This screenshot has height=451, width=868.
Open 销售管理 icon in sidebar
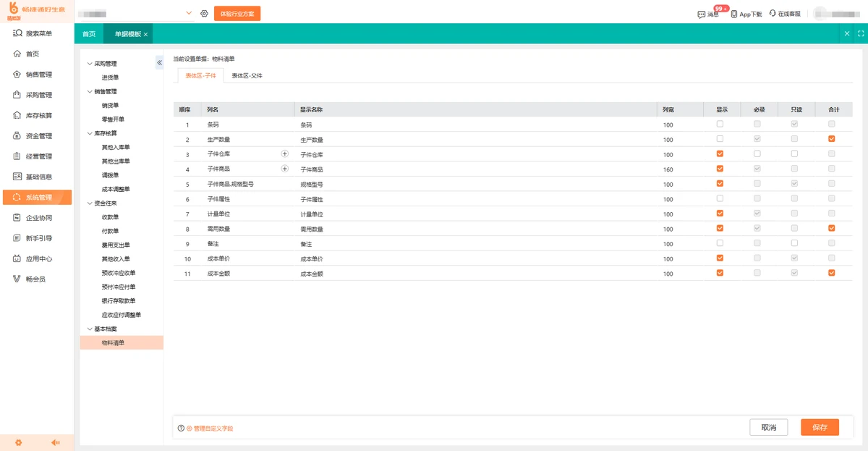[x=17, y=75]
